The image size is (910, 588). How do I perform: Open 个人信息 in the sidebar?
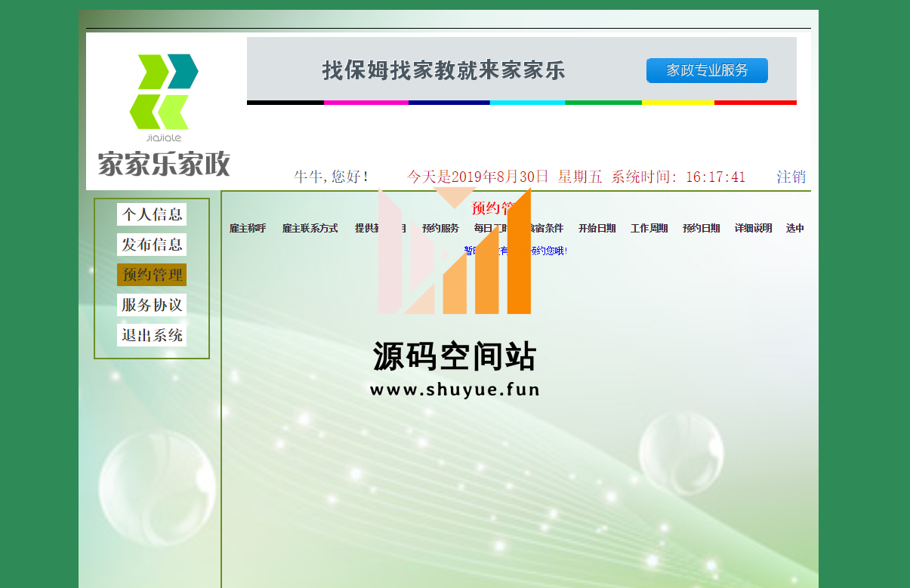coord(152,214)
